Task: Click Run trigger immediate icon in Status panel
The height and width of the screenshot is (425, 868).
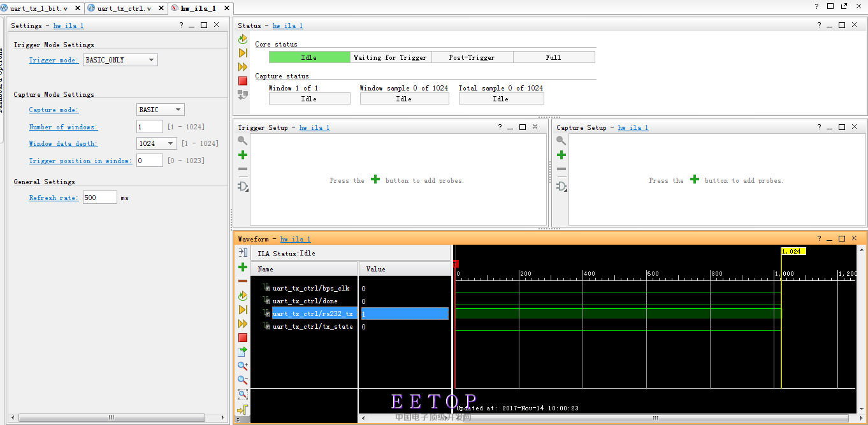Action: [243, 67]
